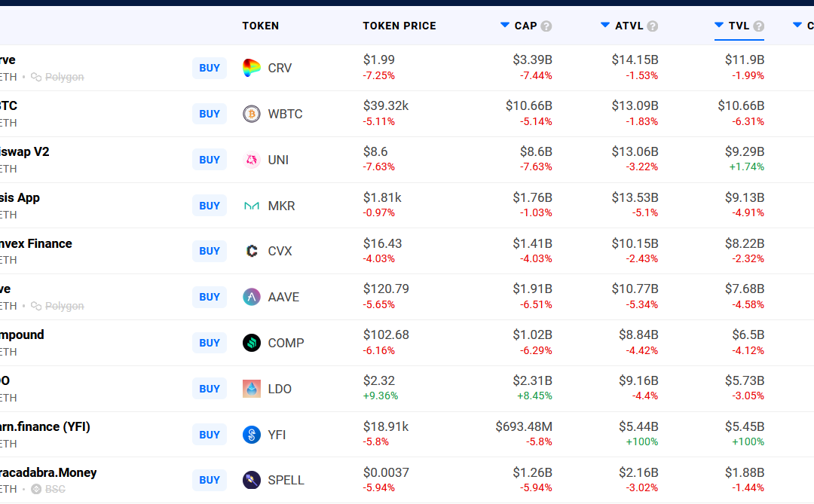Buy CVX with the BUY button
The image size is (814, 504).
click(x=210, y=251)
